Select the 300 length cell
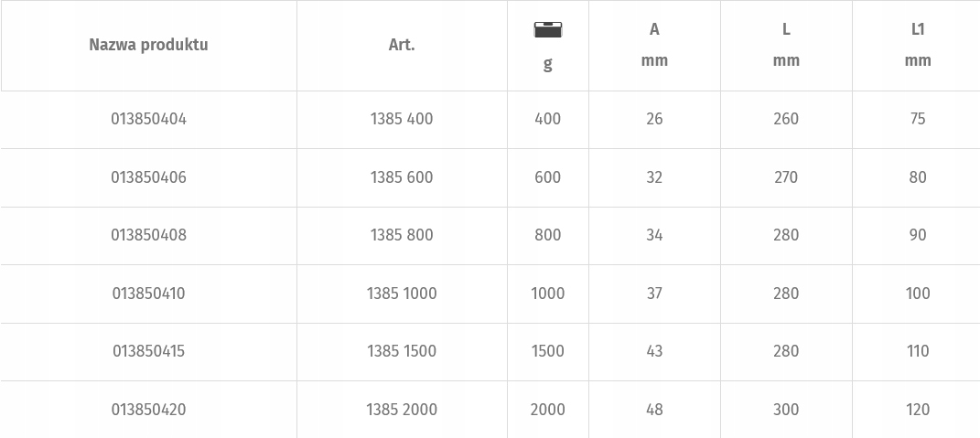This screenshot has height=438, width=980. click(786, 410)
